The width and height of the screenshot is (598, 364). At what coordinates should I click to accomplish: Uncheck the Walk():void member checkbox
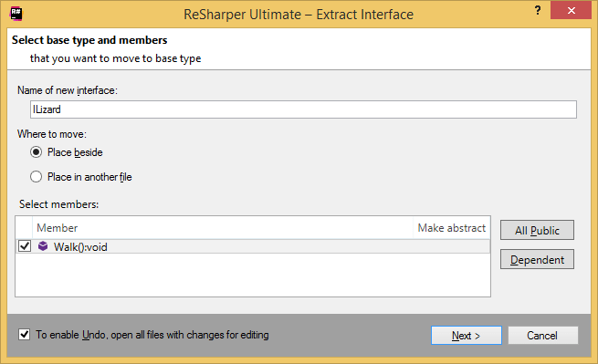tap(25, 246)
